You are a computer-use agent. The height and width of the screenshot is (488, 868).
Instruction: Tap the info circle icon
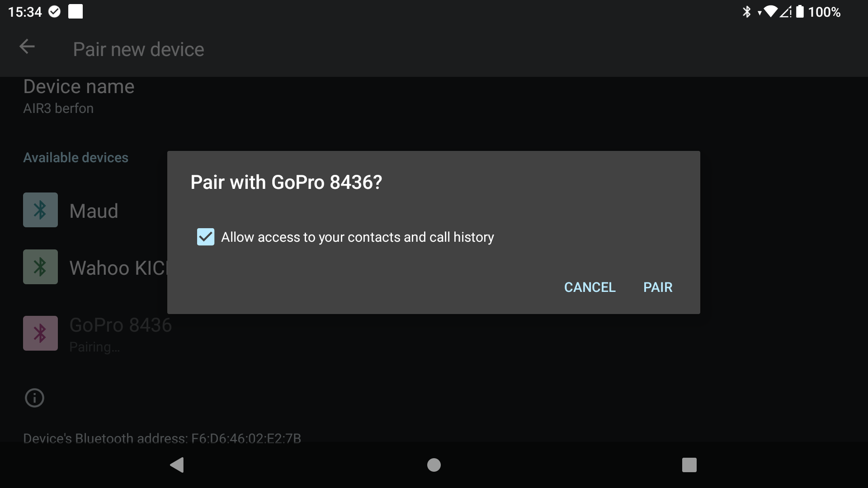pyautogui.click(x=34, y=398)
